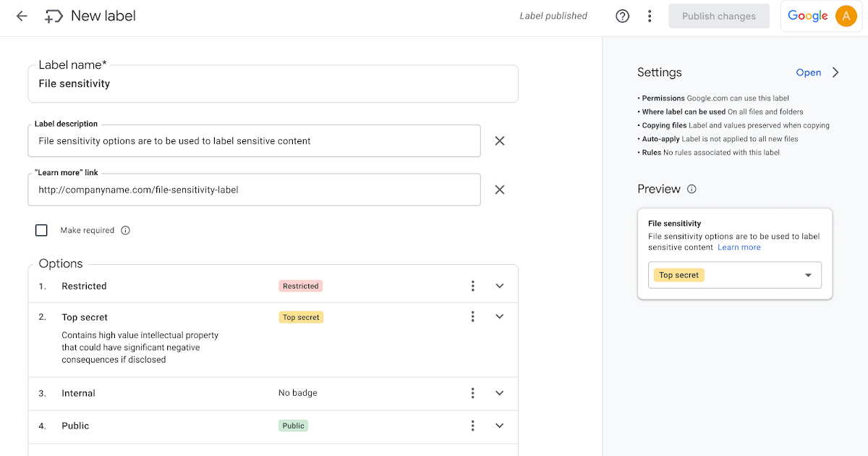Viewport: 868px width, 456px height.
Task: Click the back arrow icon
Action: pyautogui.click(x=22, y=16)
